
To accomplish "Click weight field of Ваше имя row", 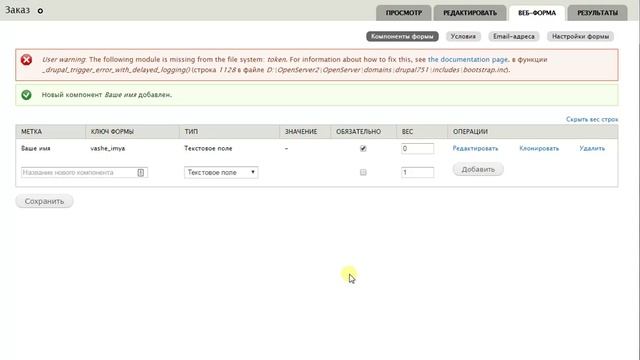I will (x=417, y=149).
